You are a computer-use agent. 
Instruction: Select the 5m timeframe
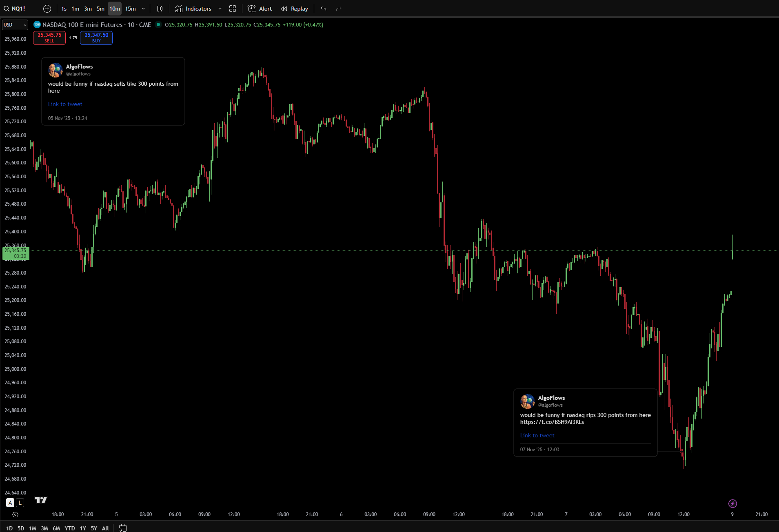[100, 9]
